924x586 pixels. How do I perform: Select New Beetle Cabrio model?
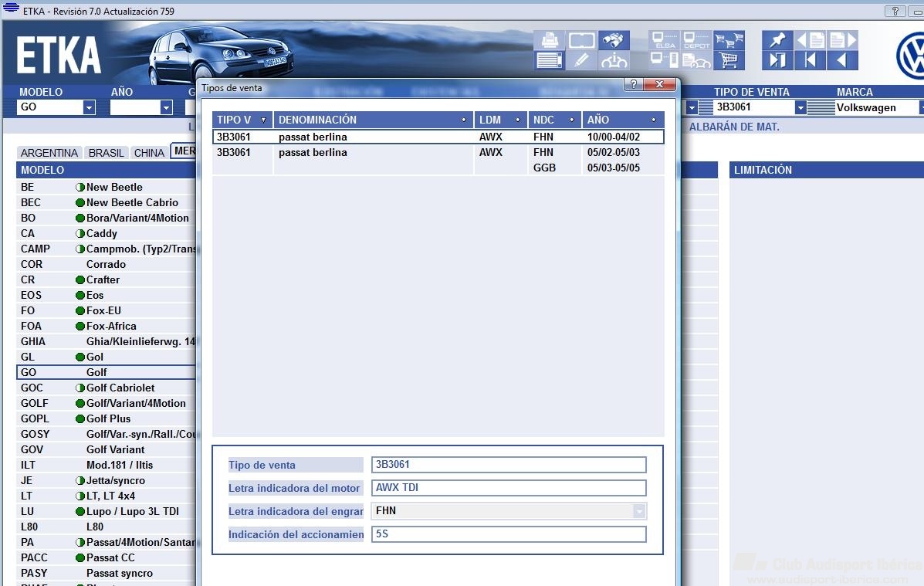(106, 202)
